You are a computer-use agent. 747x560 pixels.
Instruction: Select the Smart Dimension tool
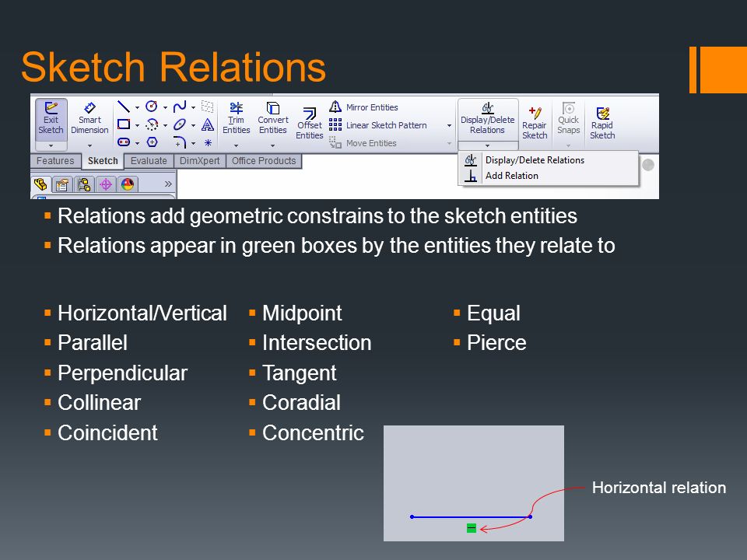point(89,118)
